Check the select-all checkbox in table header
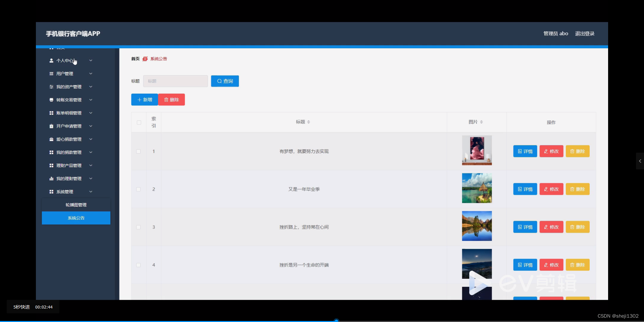The image size is (644, 322). coord(139,122)
